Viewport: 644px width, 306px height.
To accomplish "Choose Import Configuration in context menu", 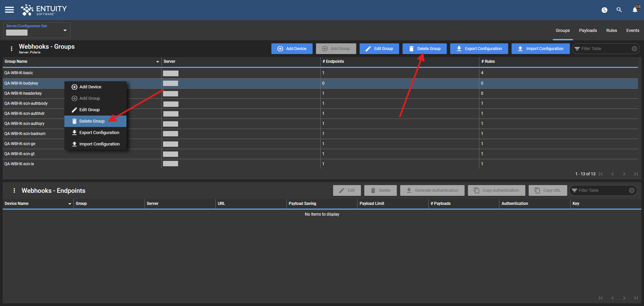I will (95, 144).
